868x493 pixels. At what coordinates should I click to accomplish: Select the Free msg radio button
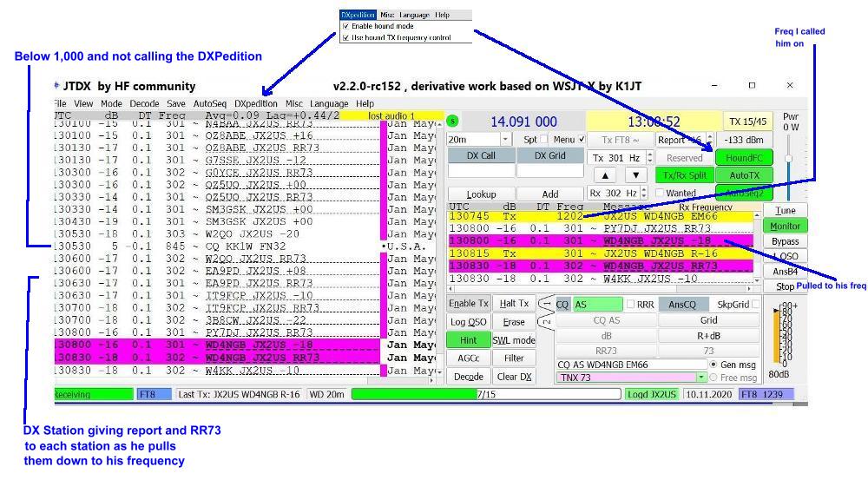pos(713,378)
